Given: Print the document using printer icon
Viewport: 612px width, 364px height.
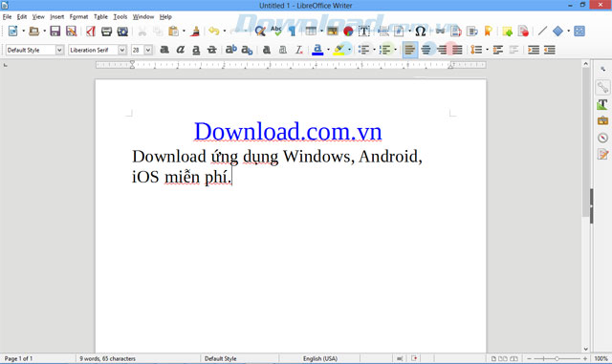Looking at the screenshot, I should 106,32.
